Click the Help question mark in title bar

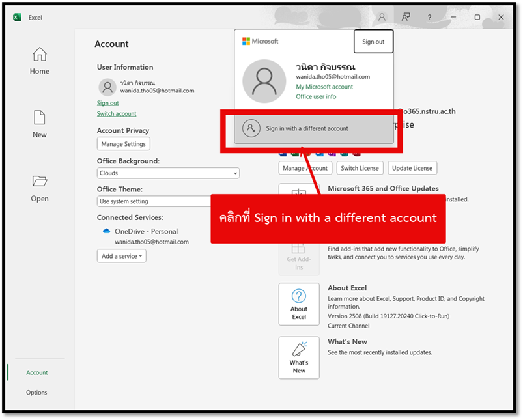click(x=429, y=18)
